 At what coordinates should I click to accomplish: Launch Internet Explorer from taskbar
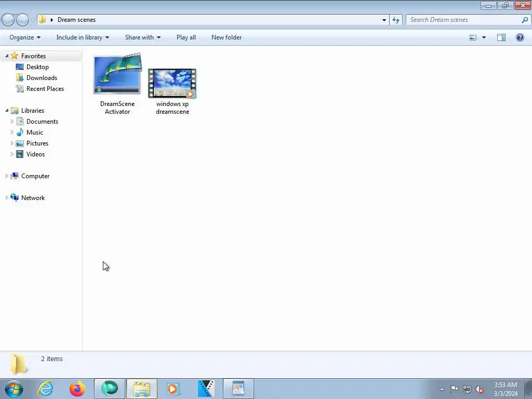[46, 389]
